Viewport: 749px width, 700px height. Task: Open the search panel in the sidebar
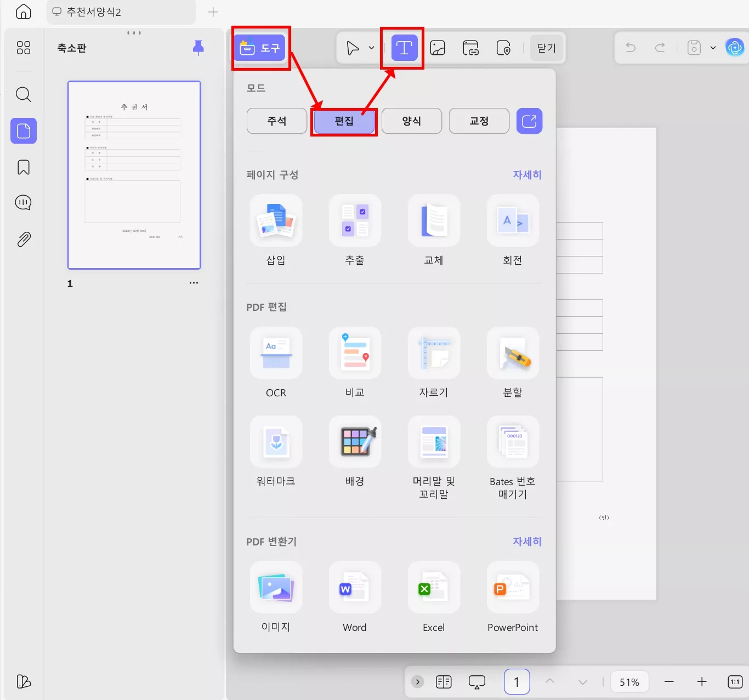[24, 94]
